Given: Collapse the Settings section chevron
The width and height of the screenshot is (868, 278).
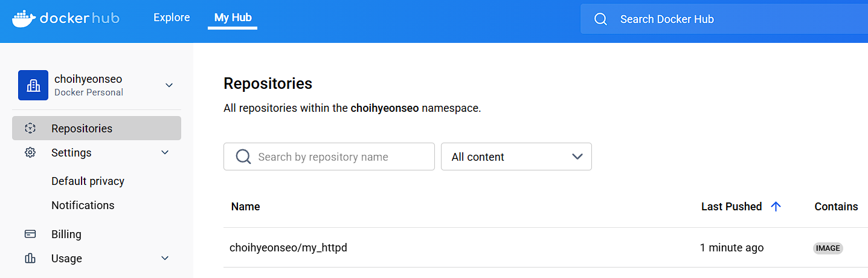Looking at the screenshot, I should tap(165, 152).
